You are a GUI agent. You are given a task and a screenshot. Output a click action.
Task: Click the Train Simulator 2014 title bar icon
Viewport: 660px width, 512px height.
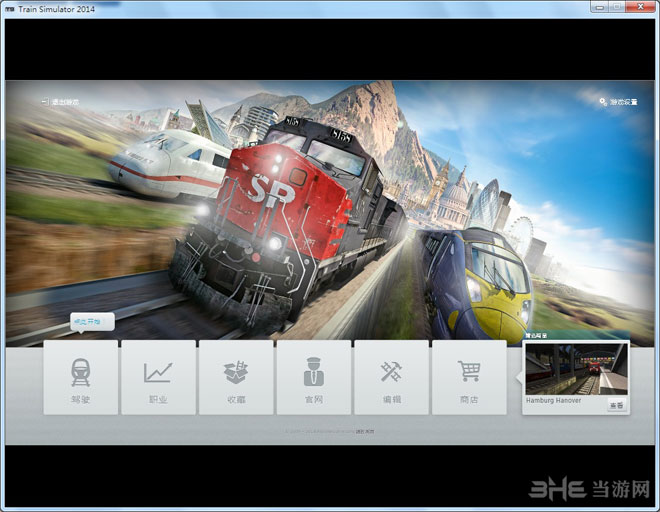click(x=10, y=9)
